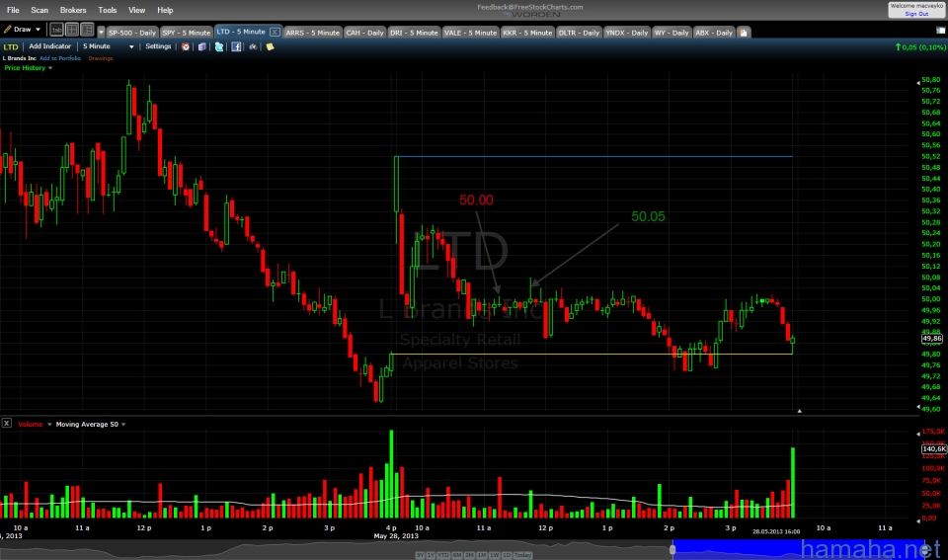Switch to the VALE - 5 Minute tab
This screenshot has width=948, height=560.
point(470,33)
